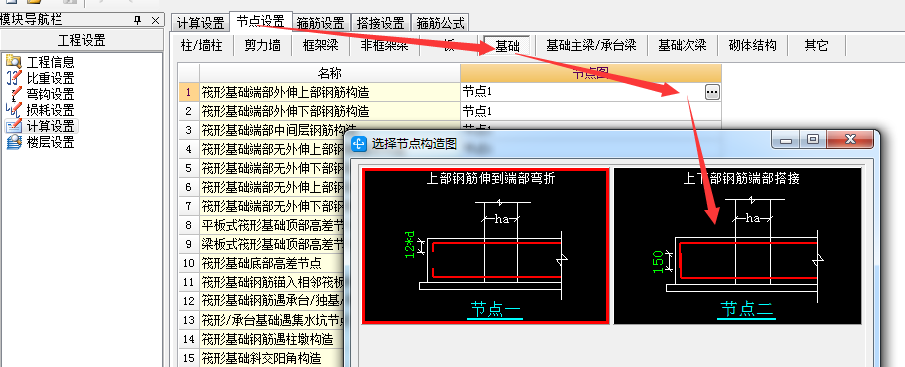Close the 选择节点构造图 dialog
This screenshot has width=905, height=367.
tap(850, 140)
